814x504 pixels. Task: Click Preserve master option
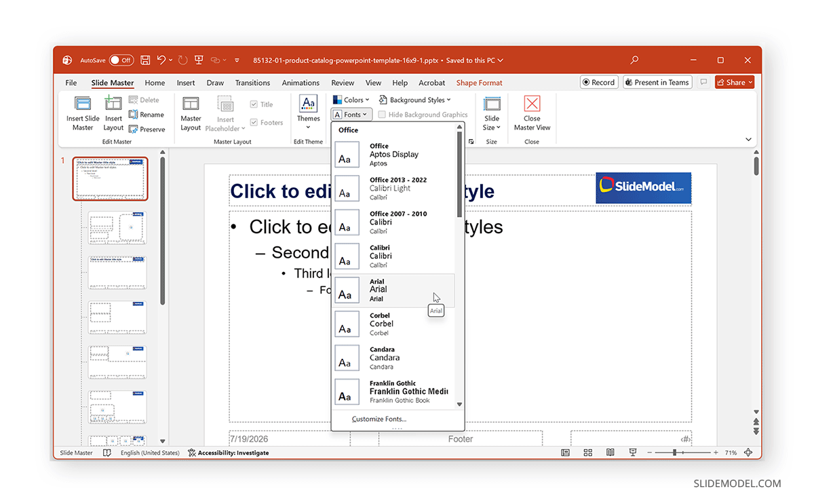click(x=147, y=130)
